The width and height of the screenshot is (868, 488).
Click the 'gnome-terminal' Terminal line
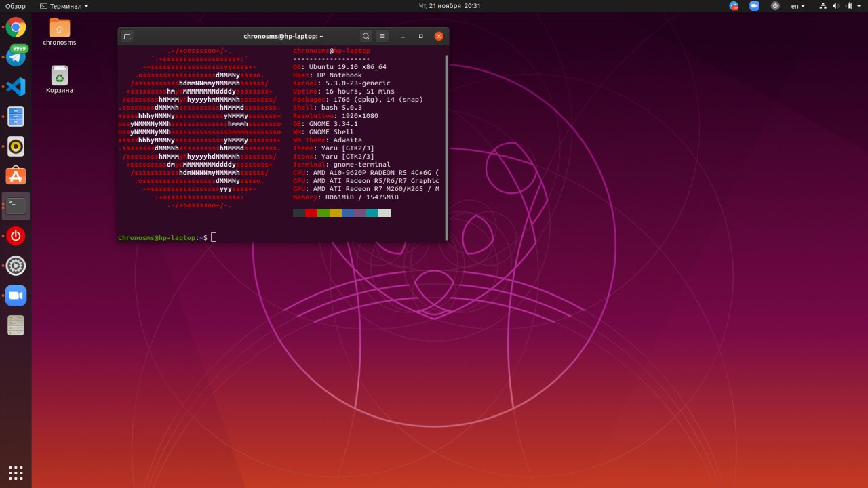pos(342,165)
